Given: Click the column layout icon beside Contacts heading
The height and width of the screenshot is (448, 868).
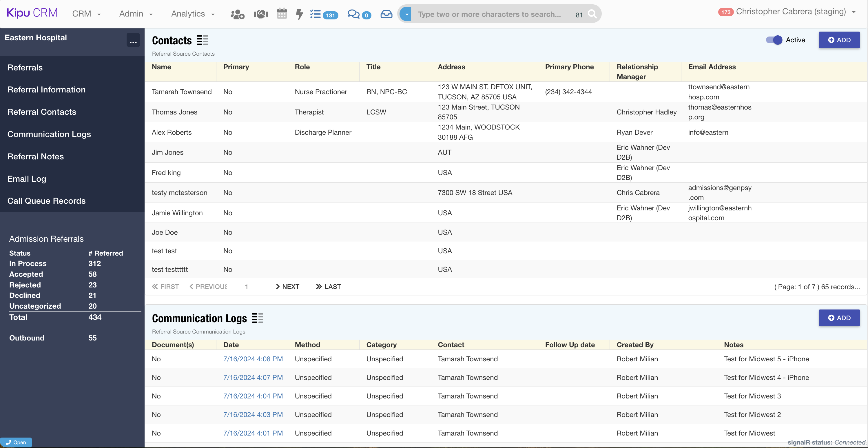Looking at the screenshot, I should click(203, 40).
